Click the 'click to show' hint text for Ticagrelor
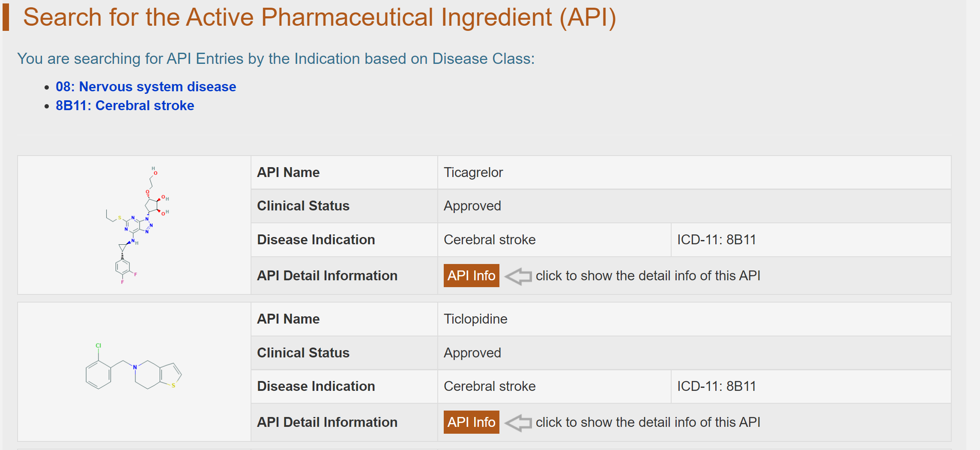This screenshot has height=450, width=980. point(648,276)
